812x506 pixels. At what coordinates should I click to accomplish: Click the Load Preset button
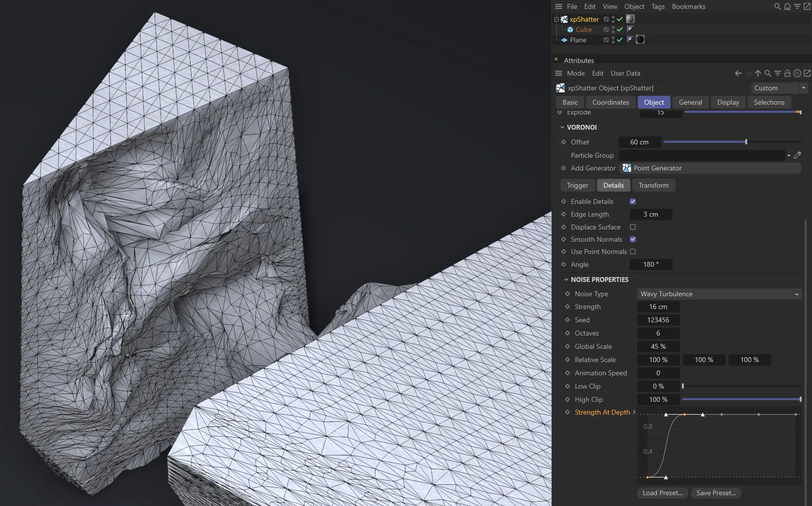click(662, 493)
